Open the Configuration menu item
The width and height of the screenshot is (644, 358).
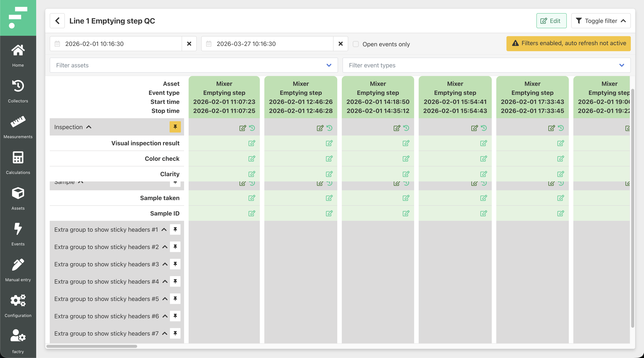tap(18, 301)
